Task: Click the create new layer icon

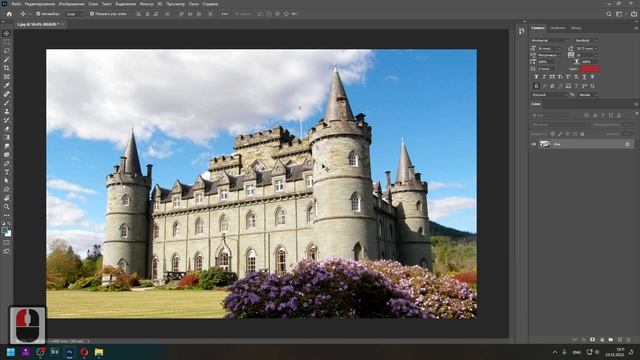Action: click(x=619, y=340)
